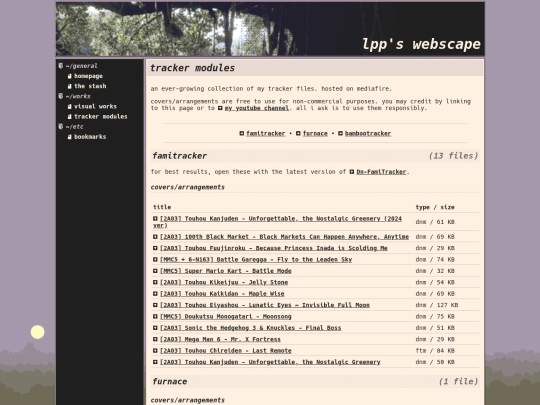Open the Dn-FamiTracker link
Screen dimensions: 540x405
point(381,172)
